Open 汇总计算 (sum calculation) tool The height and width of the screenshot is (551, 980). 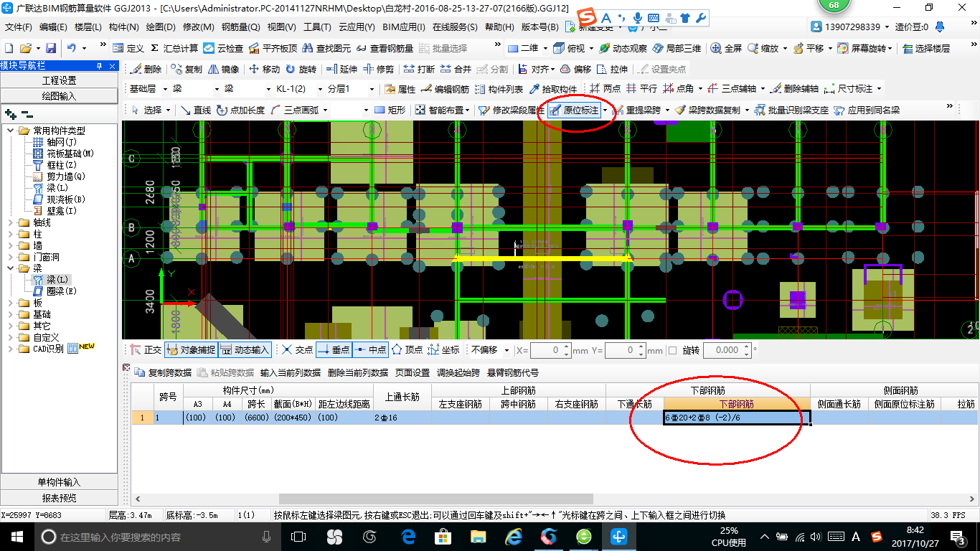173,48
